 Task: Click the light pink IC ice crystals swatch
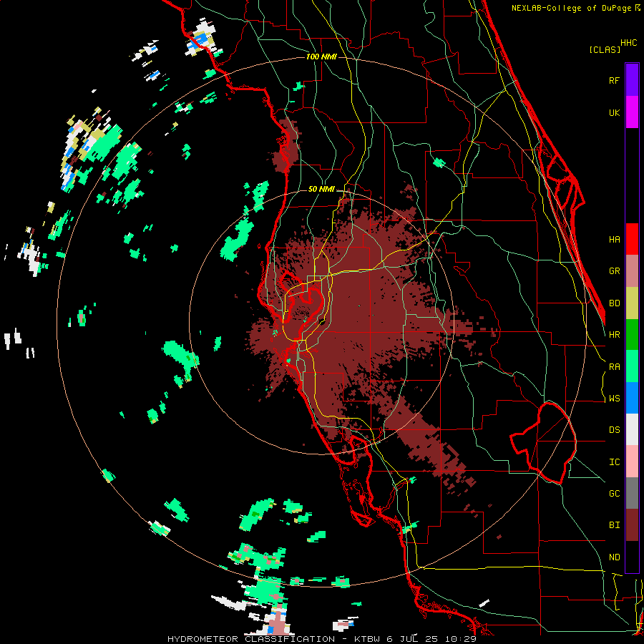632,462
